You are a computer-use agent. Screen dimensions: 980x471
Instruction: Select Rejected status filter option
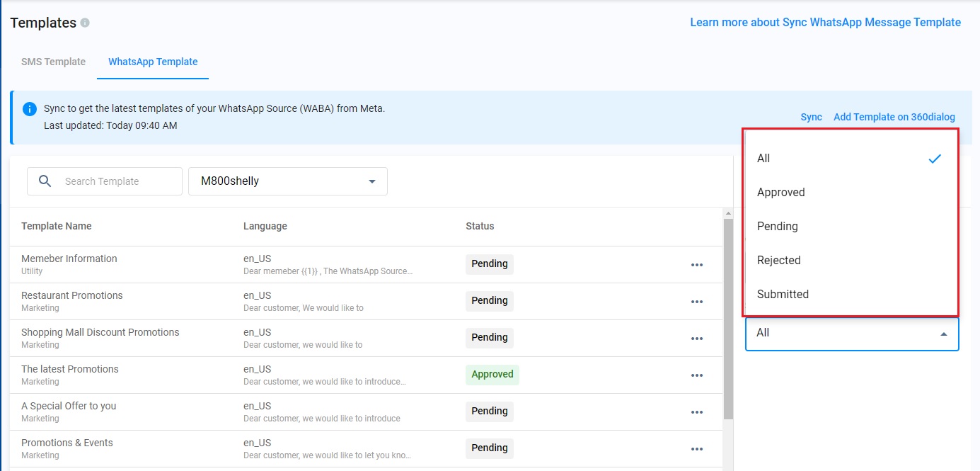coord(779,261)
